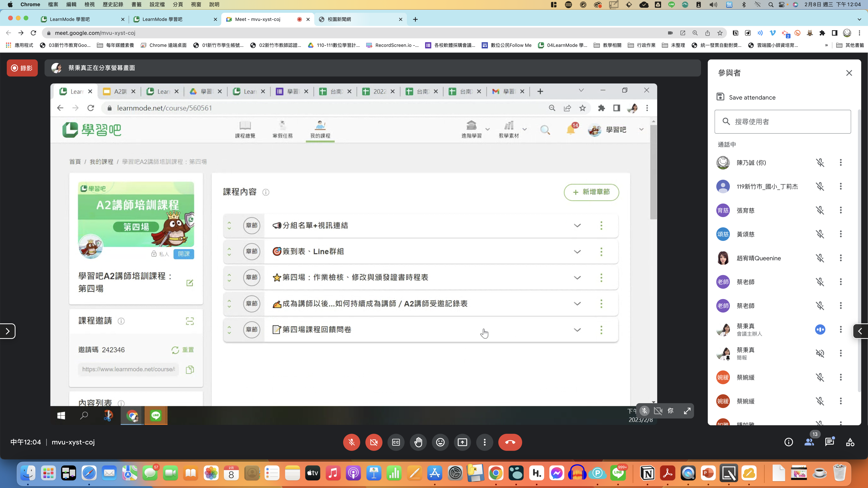Expand the left side panel arrow
Image resolution: width=868 pixels, height=488 pixels.
point(7,331)
